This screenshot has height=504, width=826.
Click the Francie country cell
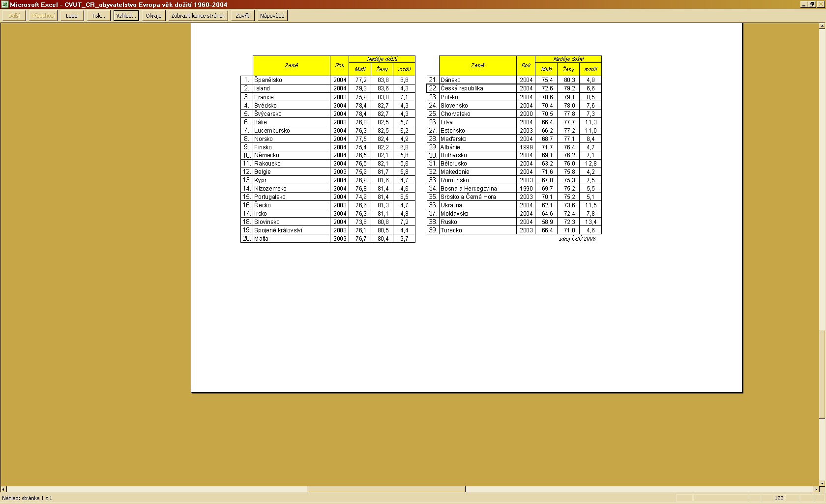292,97
